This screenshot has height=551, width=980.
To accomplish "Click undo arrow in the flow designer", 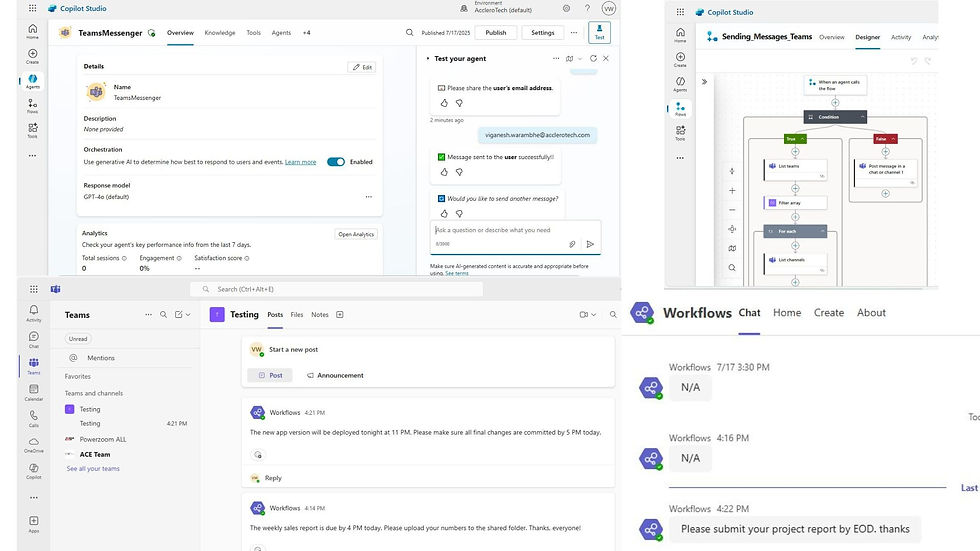I will (x=914, y=61).
